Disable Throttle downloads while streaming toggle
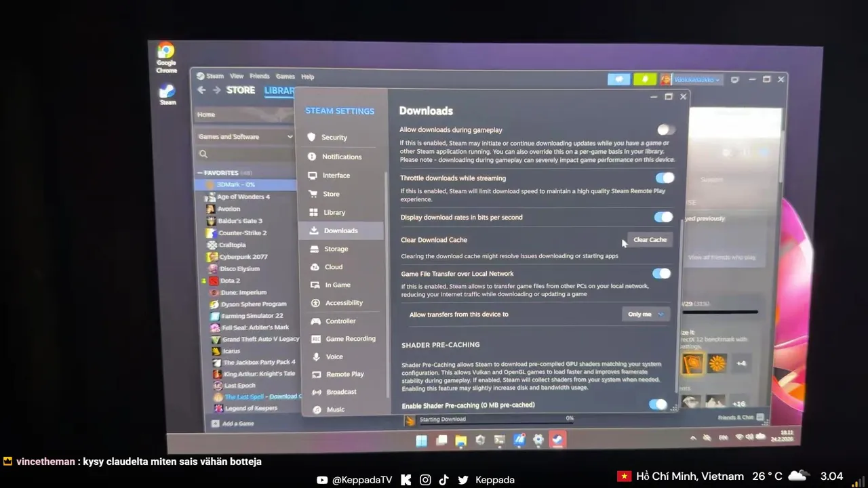The height and width of the screenshot is (488, 868). [x=665, y=178]
